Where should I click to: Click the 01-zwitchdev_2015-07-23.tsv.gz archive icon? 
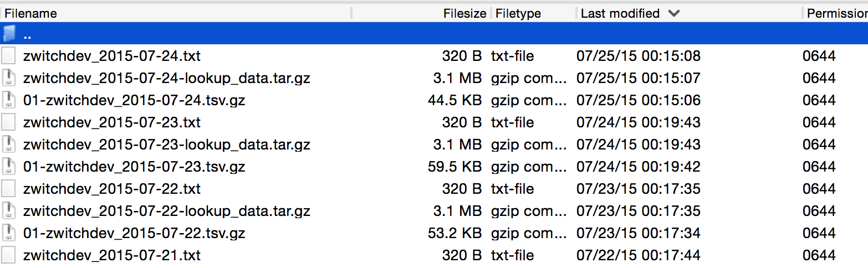[9, 167]
